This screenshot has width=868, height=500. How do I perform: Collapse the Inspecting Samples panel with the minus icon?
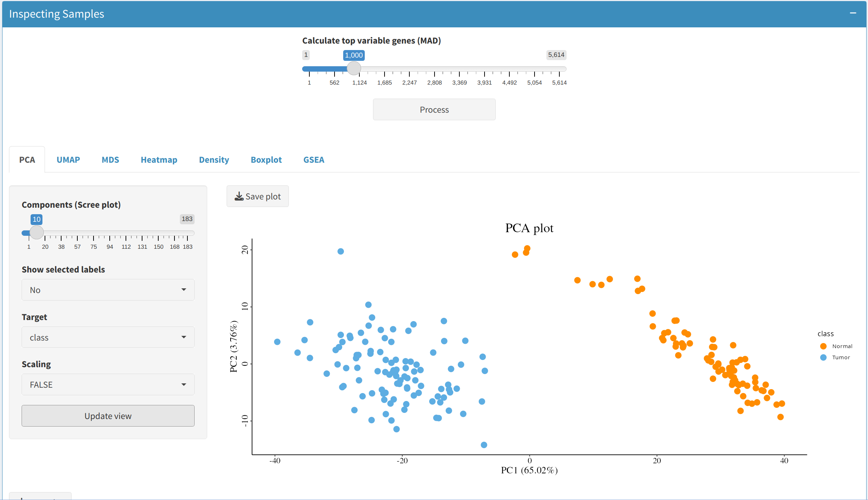tap(853, 13)
